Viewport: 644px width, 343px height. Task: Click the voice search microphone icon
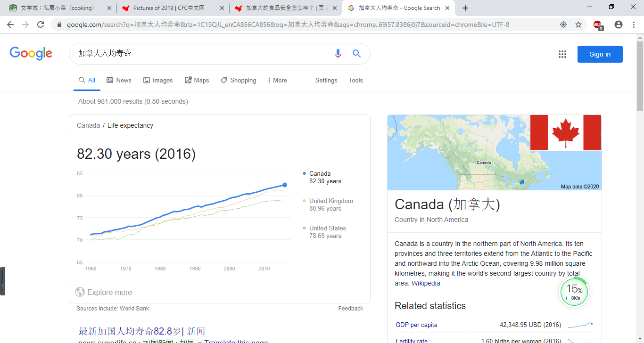tap(338, 54)
